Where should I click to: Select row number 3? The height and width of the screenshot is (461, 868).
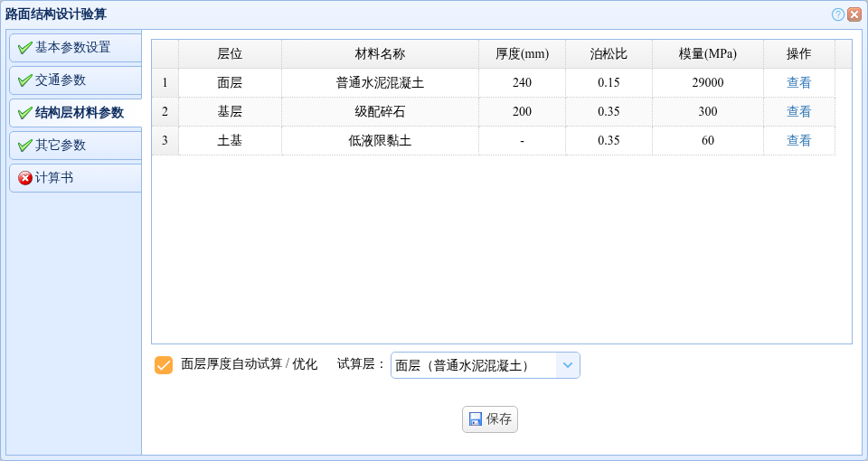[165, 141]
